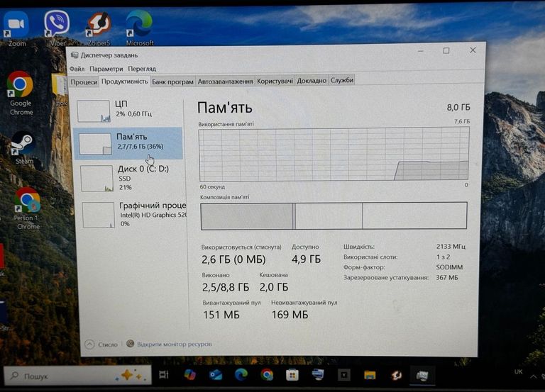Click the 2,6 ГБ (0 МБ) in-use value

pos(233,259)
